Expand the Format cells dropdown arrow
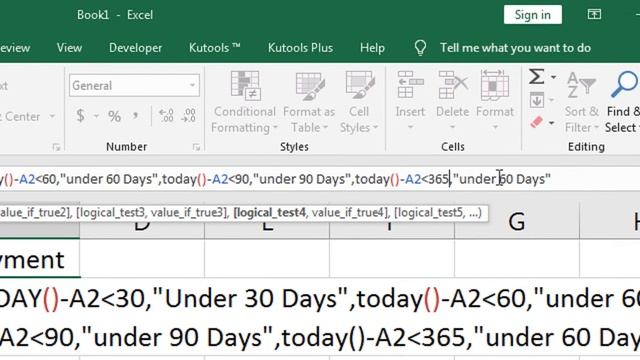Image resolution: width=640 pixels, height=360 pixels. click(x=495, y=127)
